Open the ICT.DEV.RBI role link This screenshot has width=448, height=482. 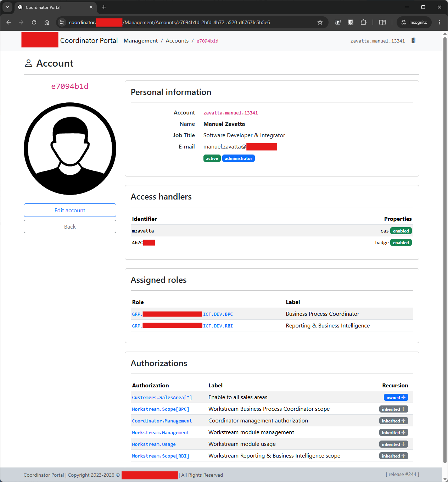point(183,326)
